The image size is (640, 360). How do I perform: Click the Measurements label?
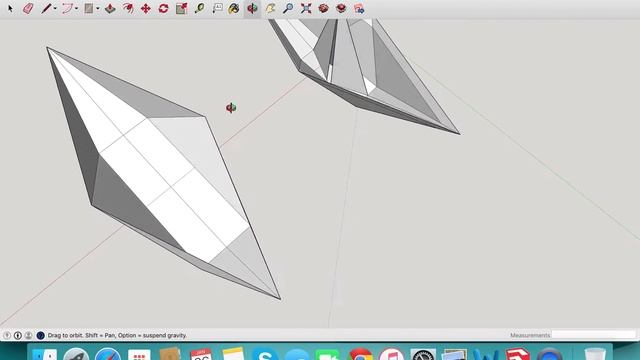point(530,335)
